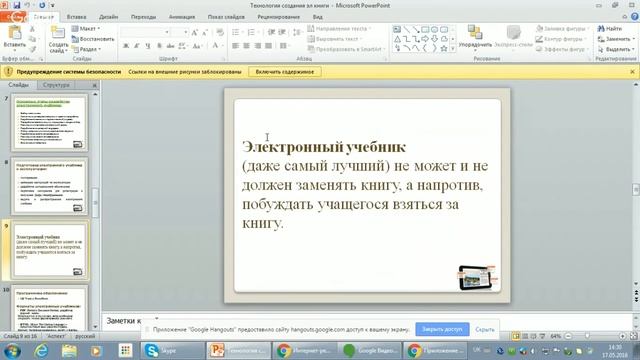Click the Save icon in quick access toolbar

point(17,5)
